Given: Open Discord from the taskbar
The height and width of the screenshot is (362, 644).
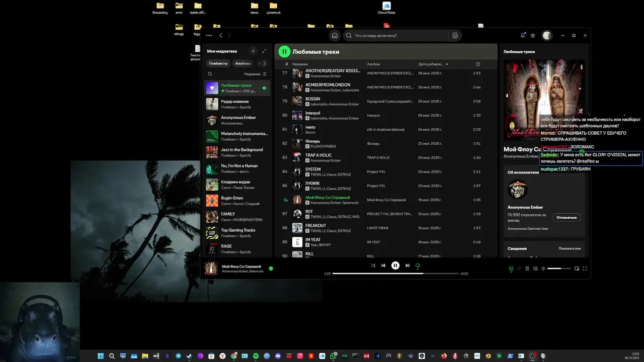Looking at the screenshot, I should pyautogui.click(x=278, y=356).
